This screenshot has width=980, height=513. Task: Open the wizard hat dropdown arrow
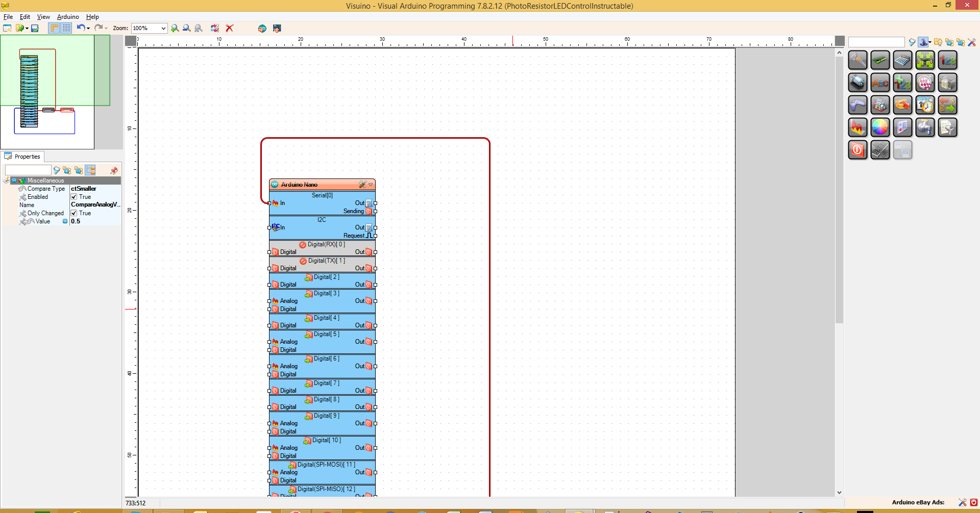[930, 42]
